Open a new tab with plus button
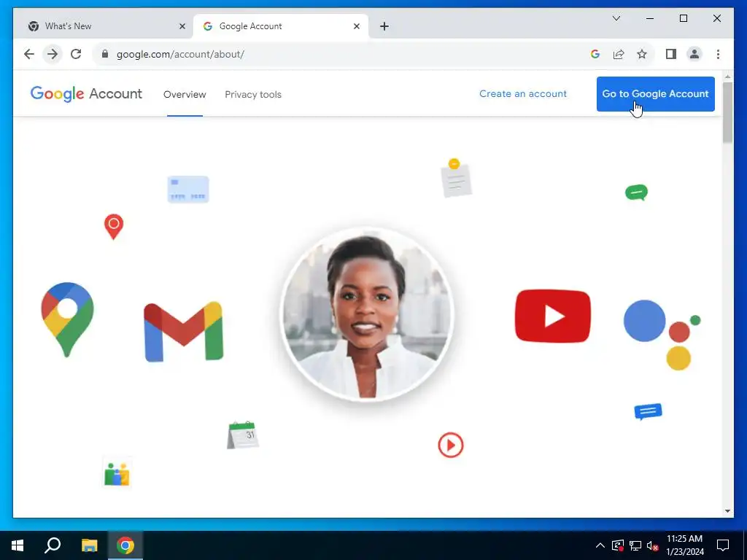The height and width of the screenshot is (560, 747). point(384,26)
